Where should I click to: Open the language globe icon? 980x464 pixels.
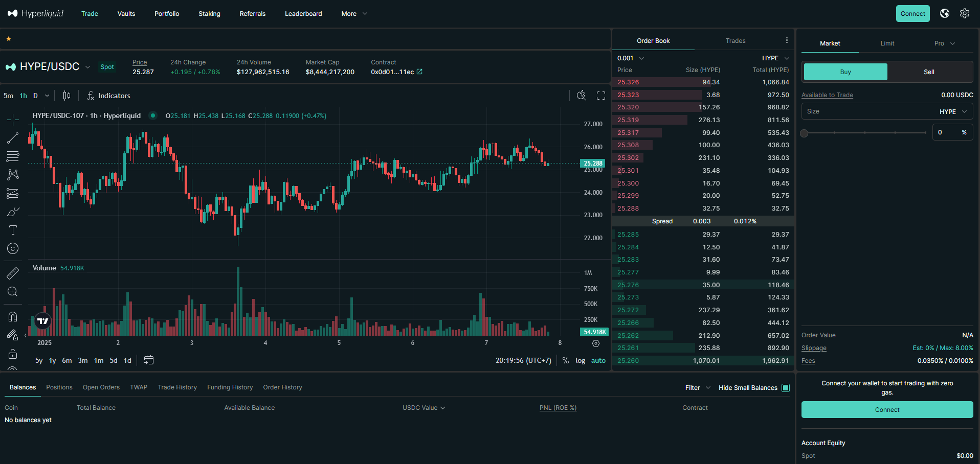pos(945,14)
